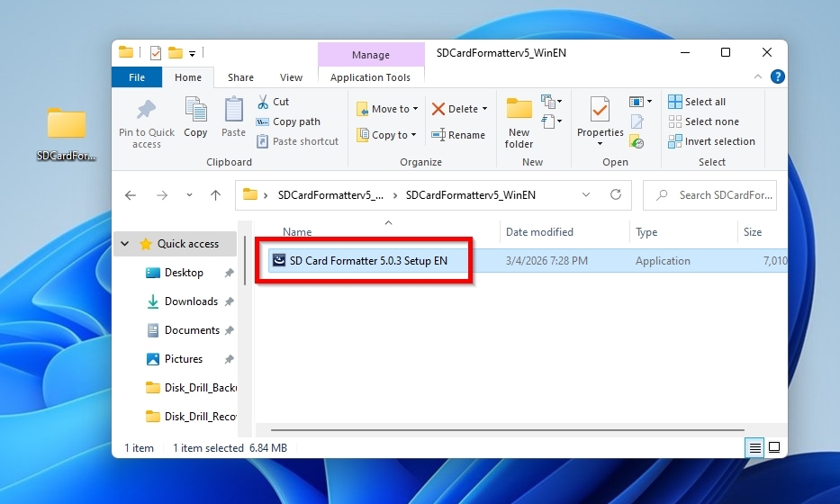Open Pictures in navigation pane

coord(183,359)
